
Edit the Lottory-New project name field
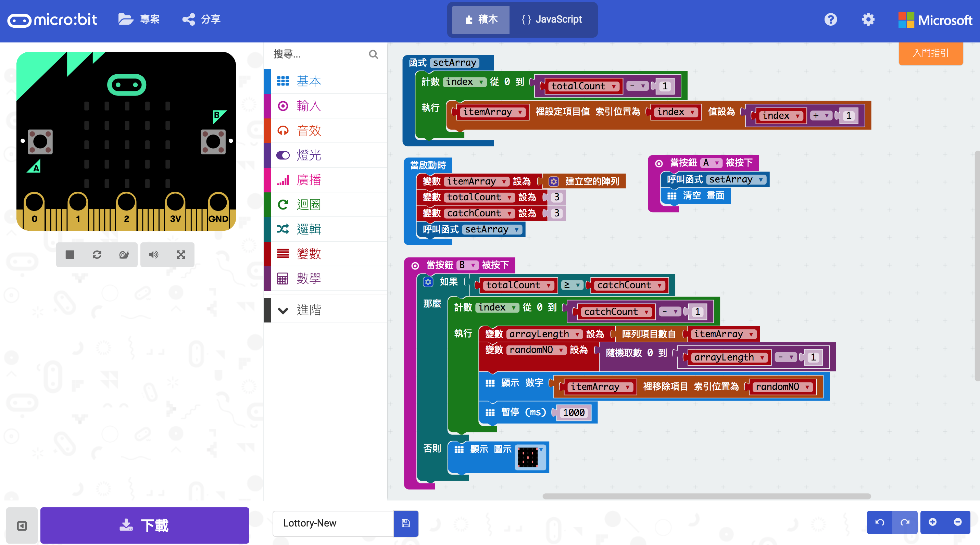(x=333, y=523)
